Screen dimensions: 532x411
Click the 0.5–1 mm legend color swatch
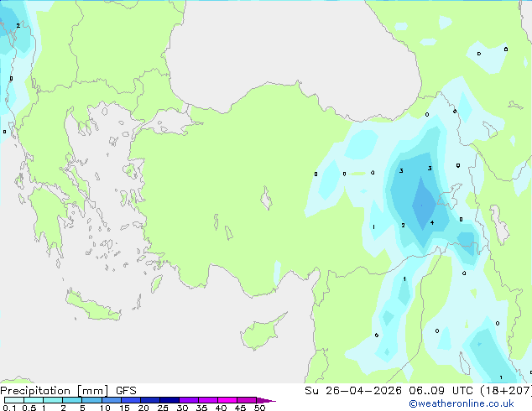(x=34, y=400)
